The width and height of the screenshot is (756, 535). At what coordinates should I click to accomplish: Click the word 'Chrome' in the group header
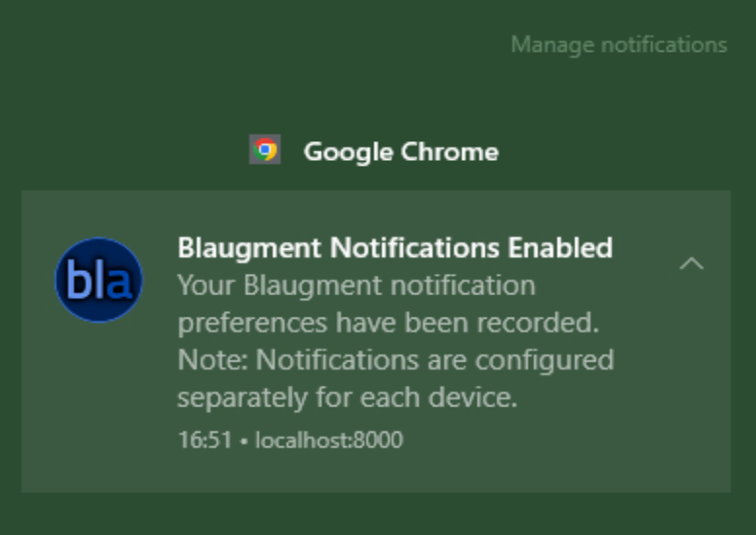coord(449,151)
